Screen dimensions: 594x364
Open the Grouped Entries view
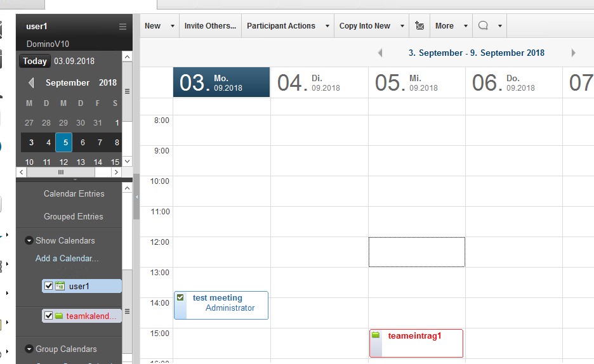pyautogui.click(x=73, y=216)
